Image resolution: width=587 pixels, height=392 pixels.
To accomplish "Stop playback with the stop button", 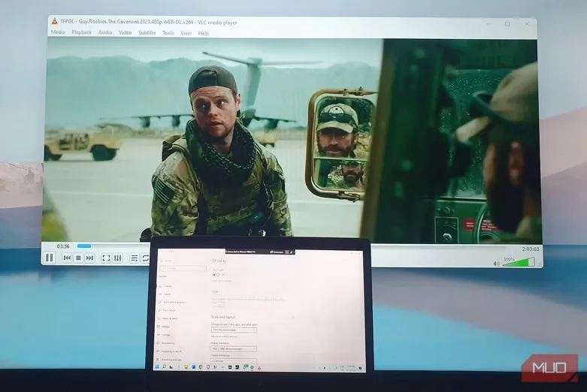I will point(78,258).
